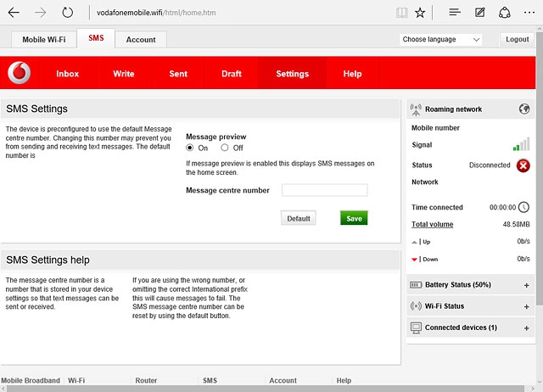Click the red Disconnected status icon
This screenshot has width=543, height=392.
click(523, 165)
